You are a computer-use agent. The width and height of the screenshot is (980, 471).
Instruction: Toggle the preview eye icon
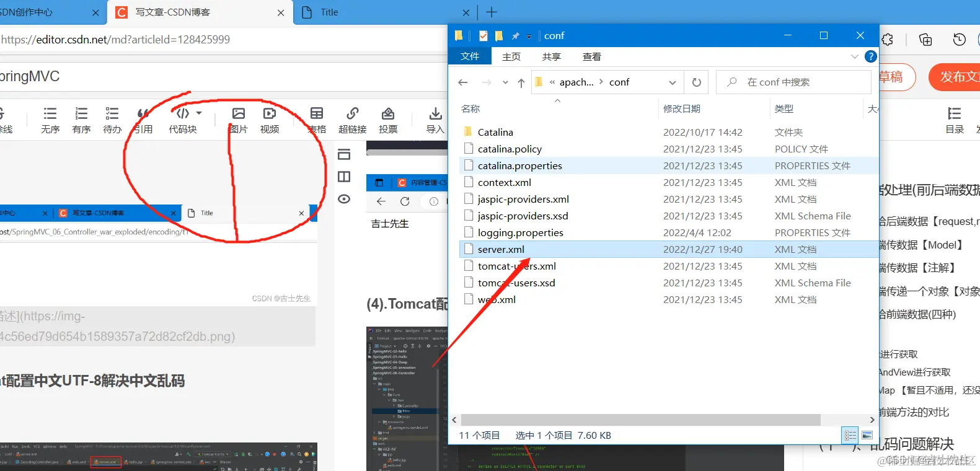click(x=344, y=199)
